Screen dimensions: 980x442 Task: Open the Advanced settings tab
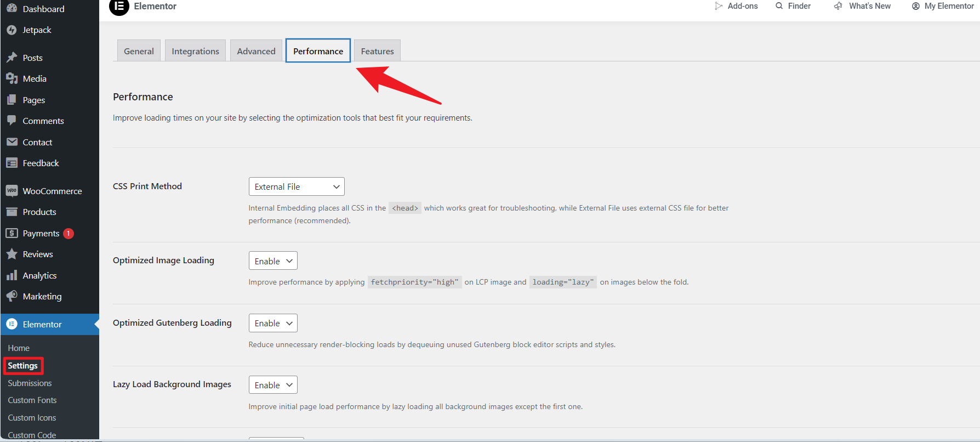(x=256, y=51)
